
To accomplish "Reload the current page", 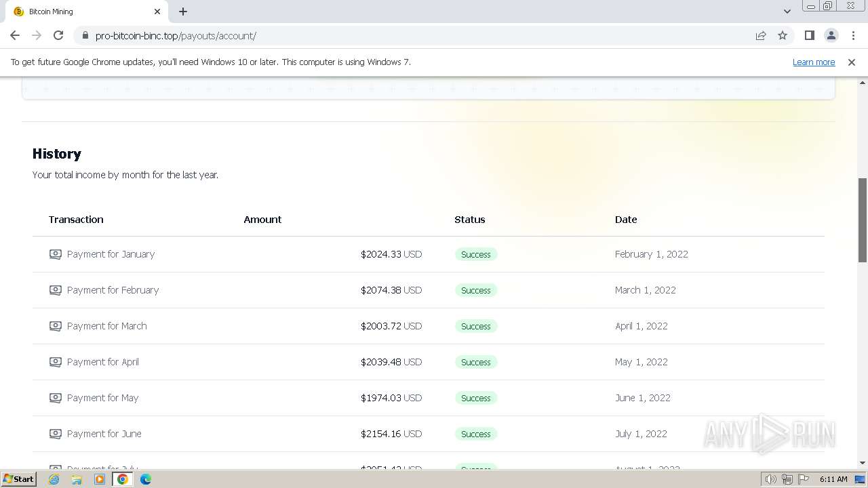I will [x=58, y=35].
